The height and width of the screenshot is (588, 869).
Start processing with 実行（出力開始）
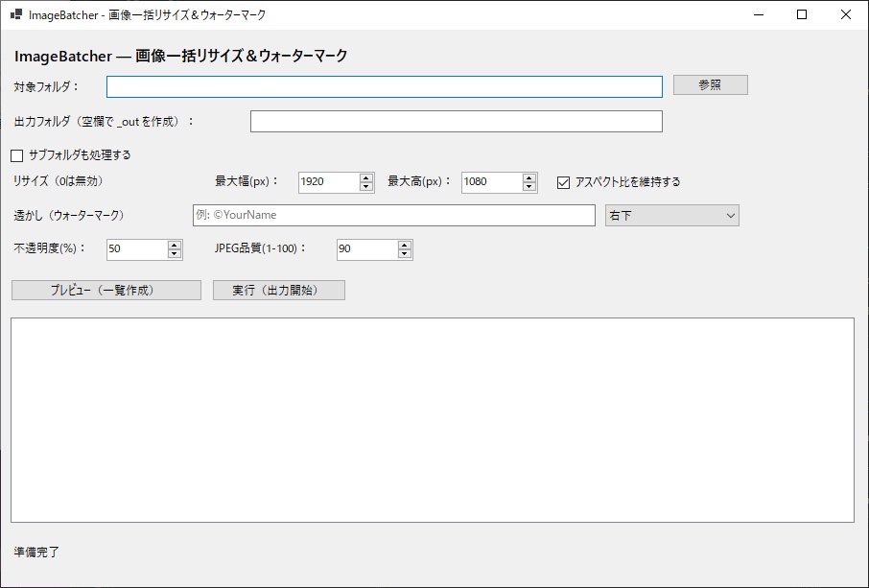pos(278,289)
